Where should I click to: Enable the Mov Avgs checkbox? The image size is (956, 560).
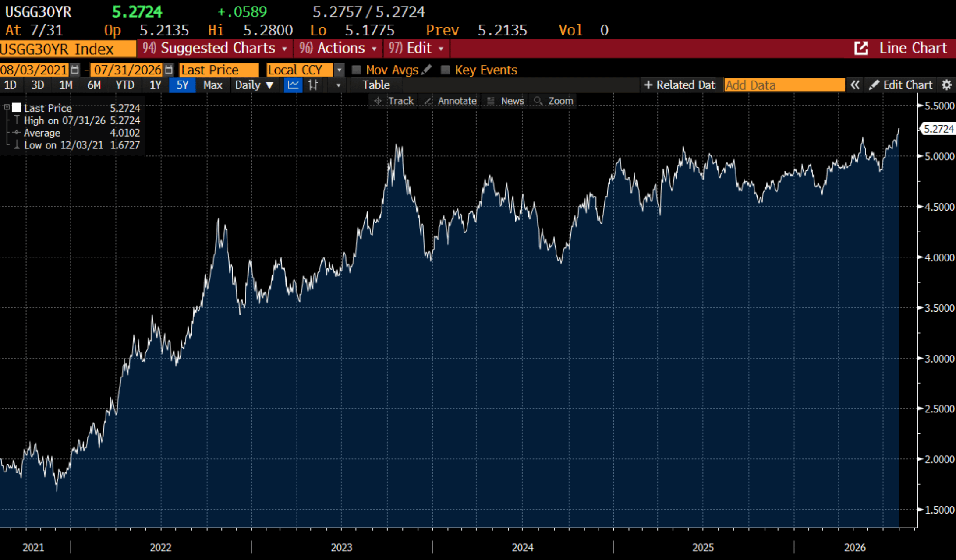tap(357, 70)
